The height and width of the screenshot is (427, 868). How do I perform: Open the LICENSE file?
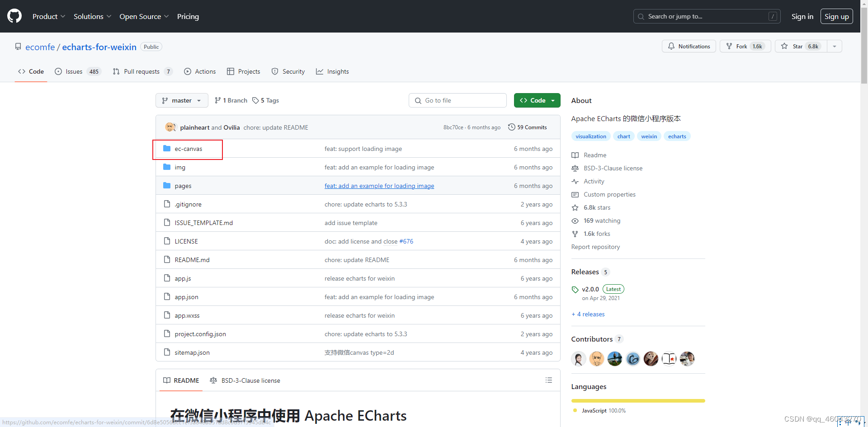[x=186, y=241]
